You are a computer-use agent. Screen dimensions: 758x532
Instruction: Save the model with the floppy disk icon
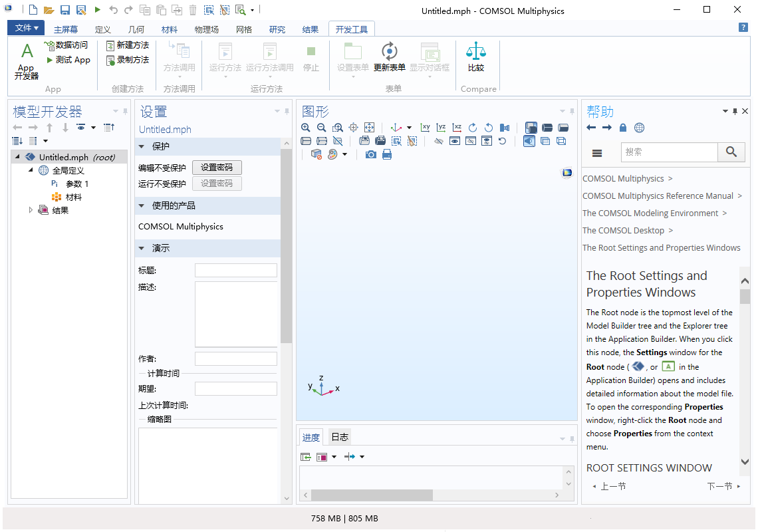(x=64, y=10)
